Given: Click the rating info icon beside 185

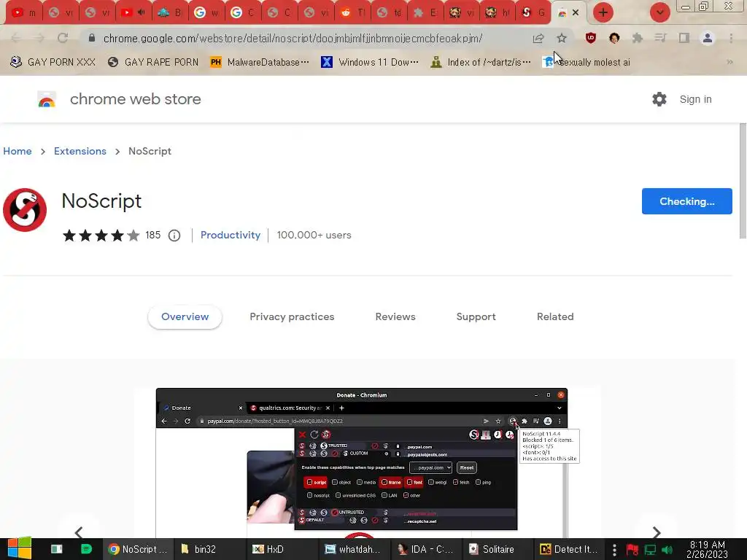Looking at the screenshot, I should tap(174, 236).
